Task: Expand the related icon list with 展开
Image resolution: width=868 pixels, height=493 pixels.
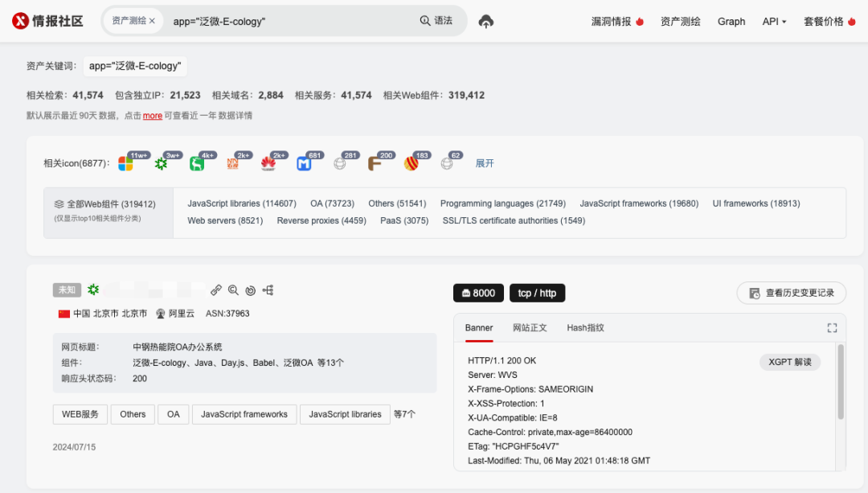Action: [485, 163]
